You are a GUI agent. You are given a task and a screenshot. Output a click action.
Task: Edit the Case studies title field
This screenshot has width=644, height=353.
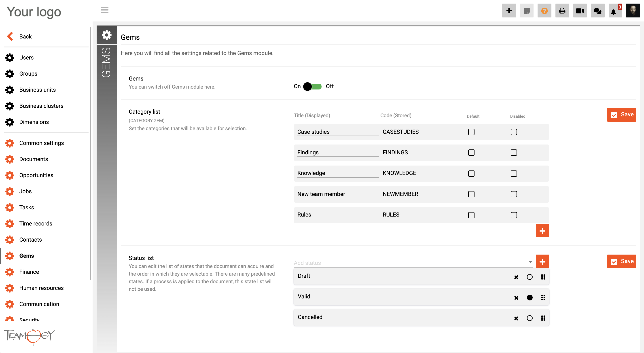click(338, 132)
